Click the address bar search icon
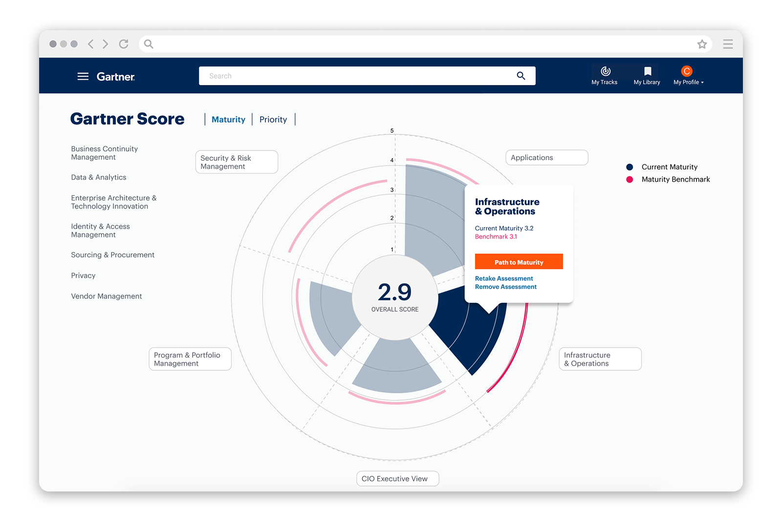 point(149,44)
